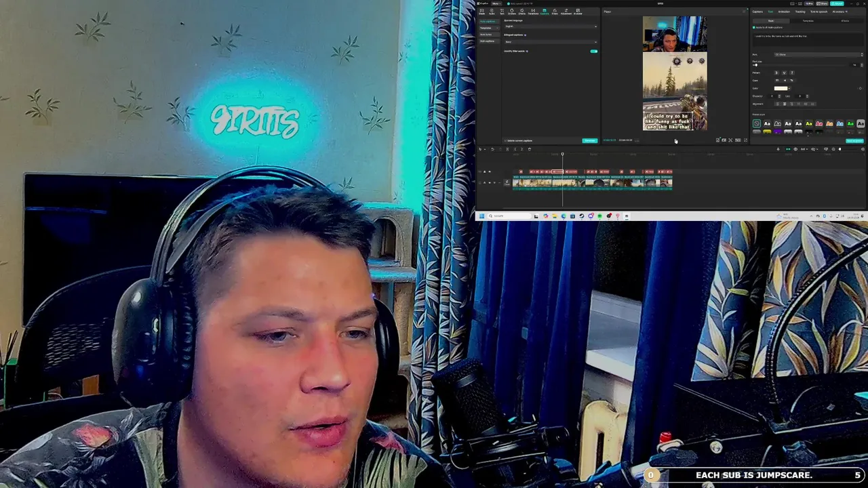Open the Stickers panel
Screen dimensions: 868x488
[x=512, y=12]
